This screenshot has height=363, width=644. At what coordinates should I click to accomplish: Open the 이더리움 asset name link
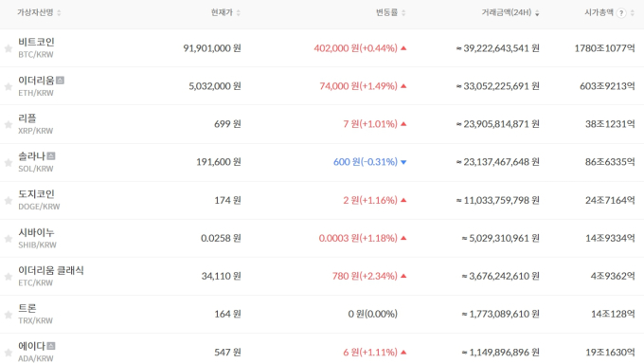point(36,81)
